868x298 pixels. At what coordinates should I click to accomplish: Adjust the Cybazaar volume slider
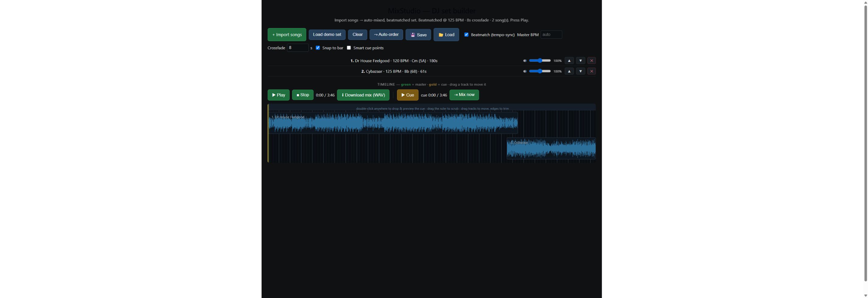pyautogui.click(x=540, y=71)
